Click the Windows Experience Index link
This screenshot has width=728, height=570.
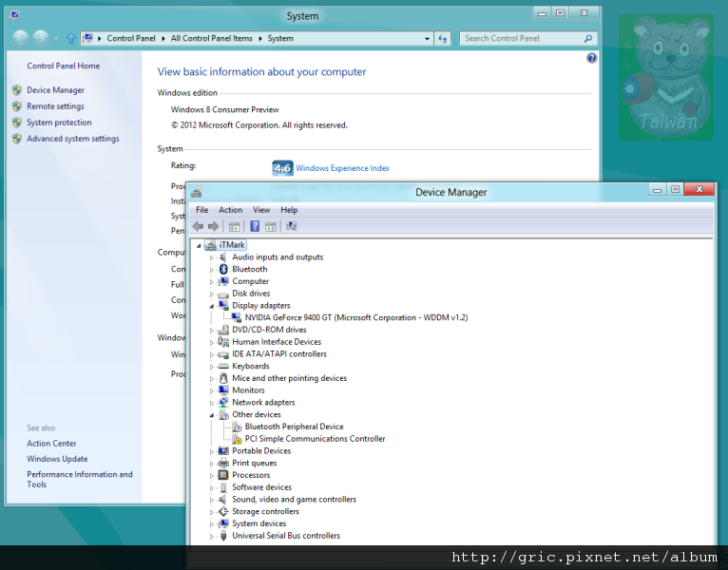point(343,168)
